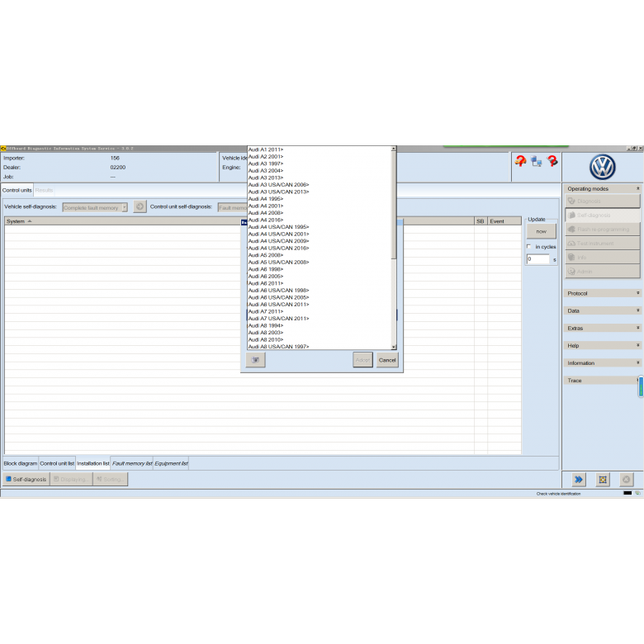
Task: Click the Volkswagen logo
Action: [602, 167]
